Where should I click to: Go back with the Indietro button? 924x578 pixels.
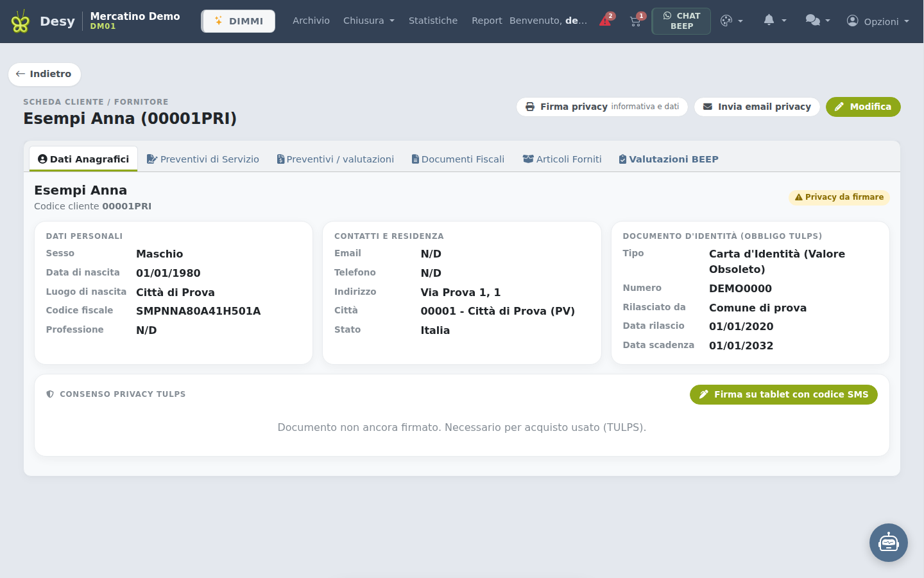44,74
